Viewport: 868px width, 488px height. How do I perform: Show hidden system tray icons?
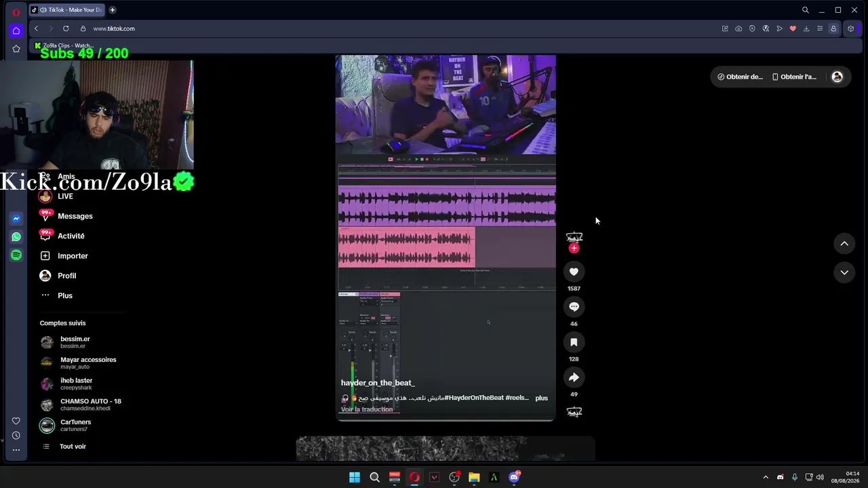(x=766, y=477)
